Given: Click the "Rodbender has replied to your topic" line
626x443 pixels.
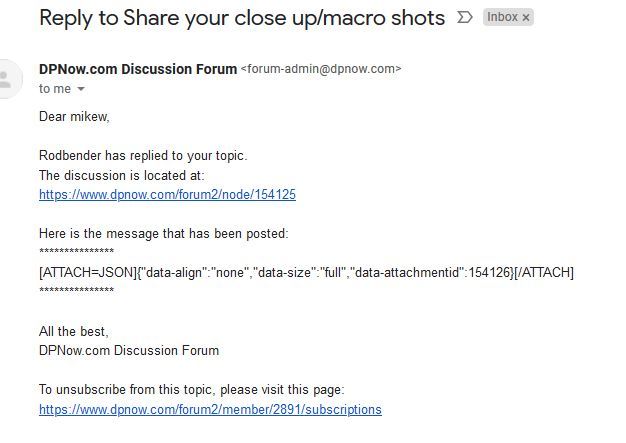Looking at the screenshot, I should (x=142, y=155).
